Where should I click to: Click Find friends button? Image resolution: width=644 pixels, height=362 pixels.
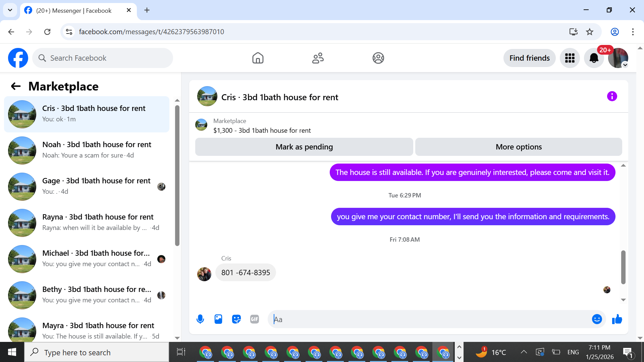[x=529, y=58]
